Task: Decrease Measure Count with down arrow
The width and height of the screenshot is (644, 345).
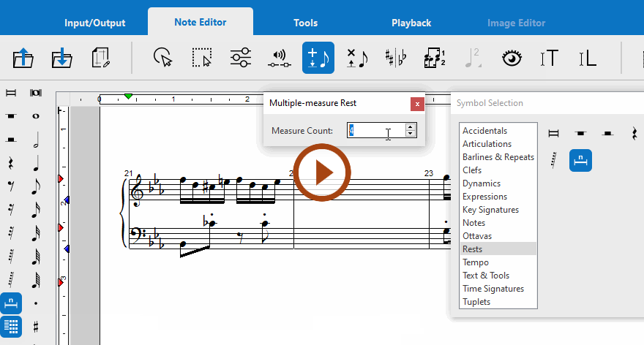Action: (x=411, y=134)
